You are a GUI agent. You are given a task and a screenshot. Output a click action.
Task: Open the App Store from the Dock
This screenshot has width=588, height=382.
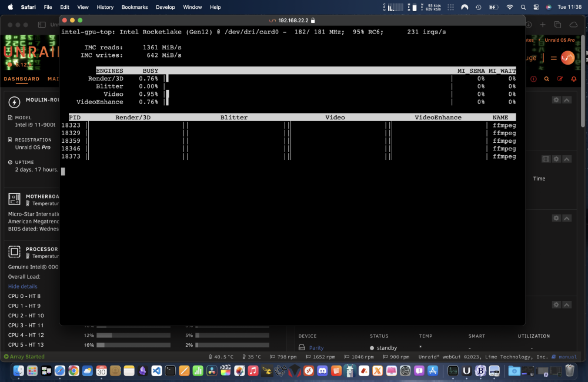point(433,371)
